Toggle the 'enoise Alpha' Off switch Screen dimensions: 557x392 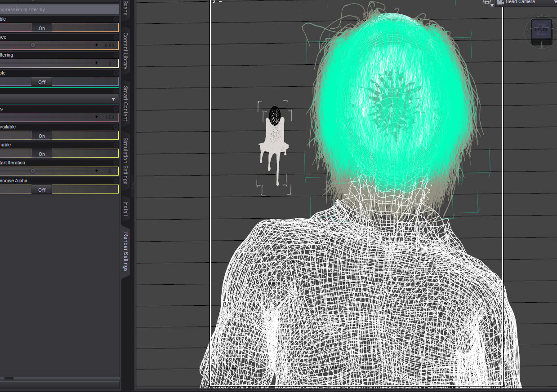[x=42, y=190]
